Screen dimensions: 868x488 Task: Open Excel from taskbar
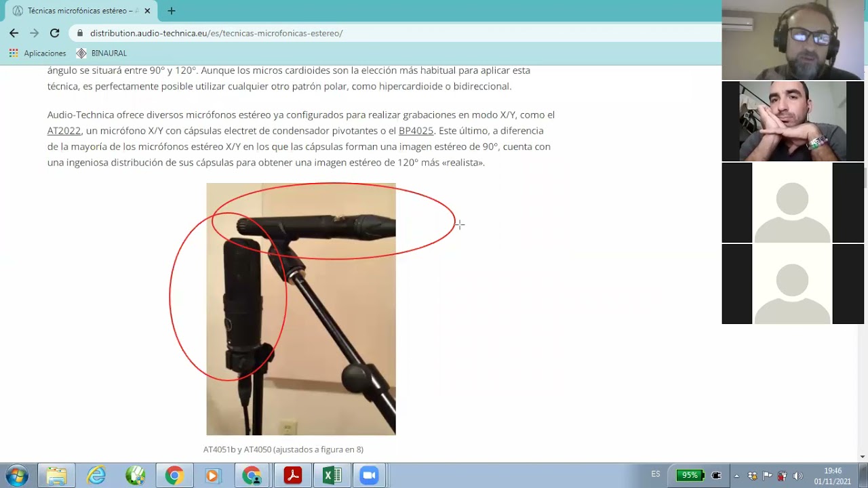pyautogui.click(x=332, y=476)
